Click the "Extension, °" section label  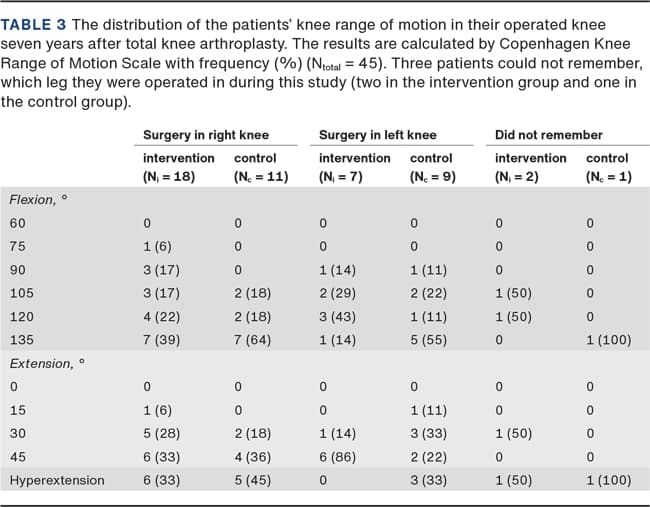[x=44, y=363]
